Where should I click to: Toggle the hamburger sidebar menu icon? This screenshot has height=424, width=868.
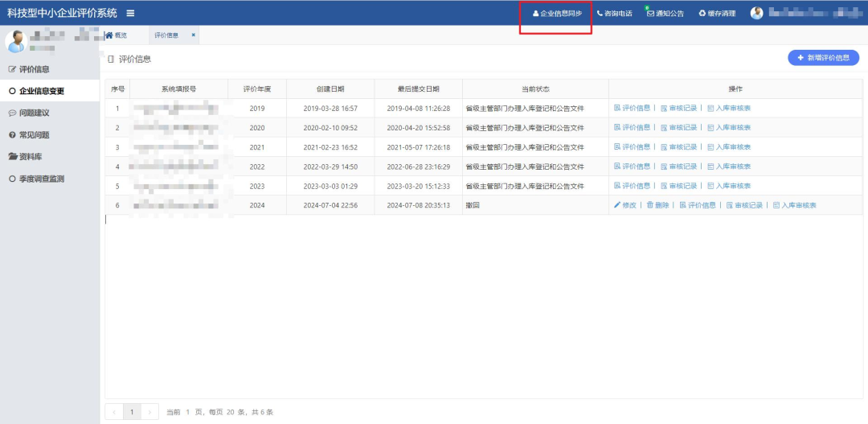pyautogui.click(x=130, y=14)
